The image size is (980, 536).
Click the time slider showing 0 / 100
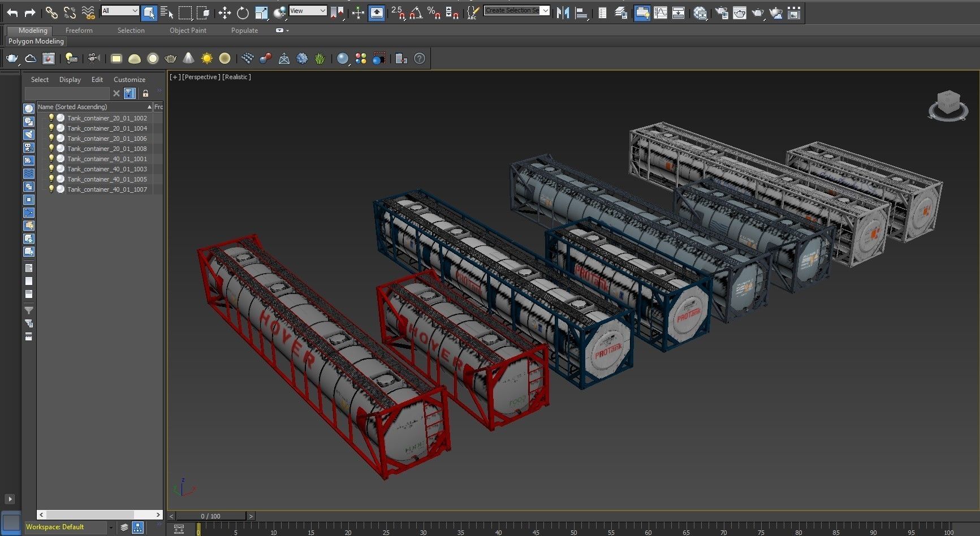211,516
